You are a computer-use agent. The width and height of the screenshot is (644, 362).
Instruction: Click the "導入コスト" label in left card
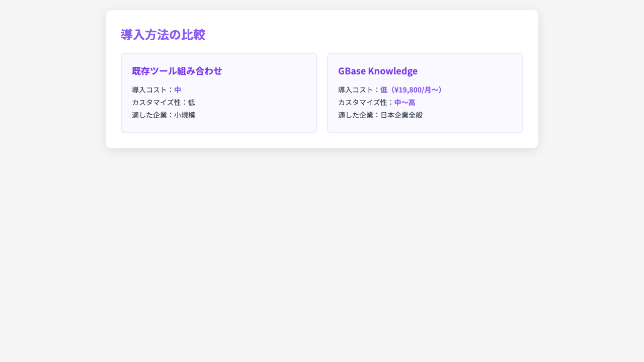pos(148,89)
